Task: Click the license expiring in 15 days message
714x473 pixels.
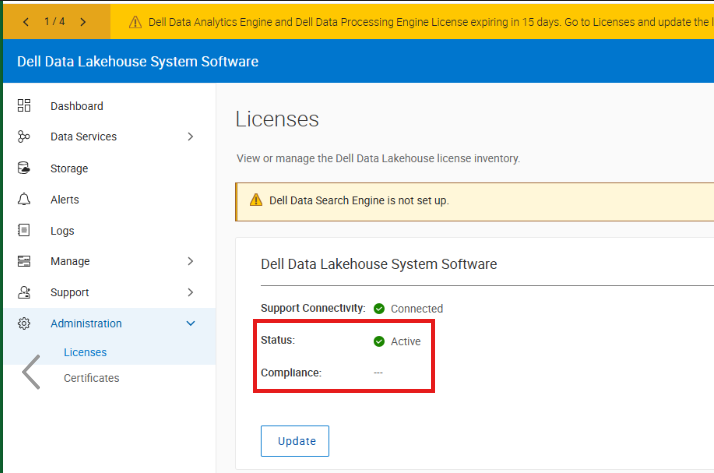Action: click(430, 22)
